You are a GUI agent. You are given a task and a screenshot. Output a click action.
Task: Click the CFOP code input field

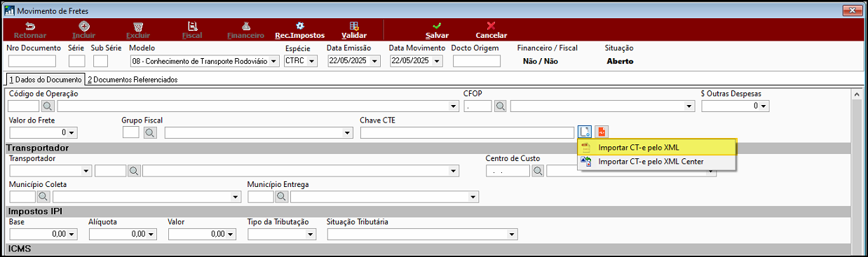478,106
